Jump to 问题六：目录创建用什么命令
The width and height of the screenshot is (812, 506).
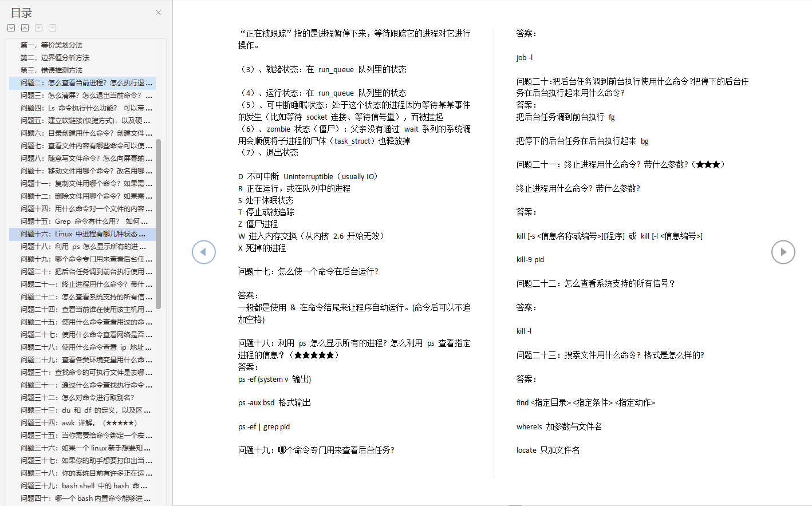[82, 133]
